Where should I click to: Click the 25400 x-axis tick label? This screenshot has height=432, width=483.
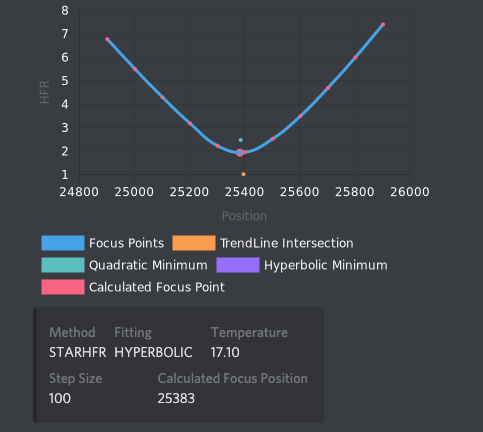[x=244, y=192]
